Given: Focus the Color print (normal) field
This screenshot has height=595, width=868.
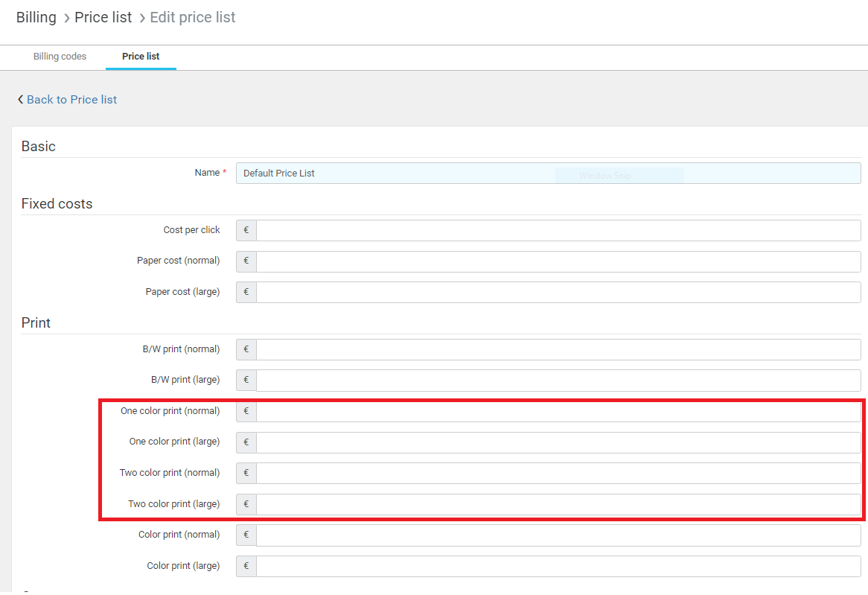Looking at the screenshot, I should pyautogui.click(x=558, y=535).
